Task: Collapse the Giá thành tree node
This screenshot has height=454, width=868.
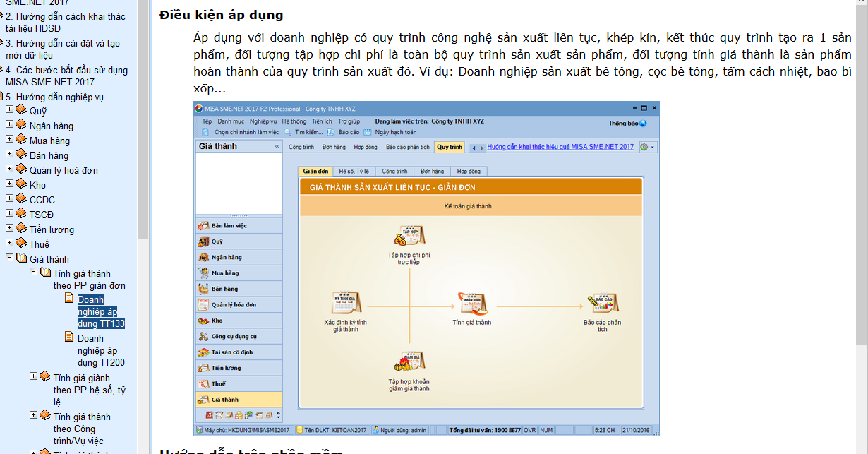Action: point(9,258)
